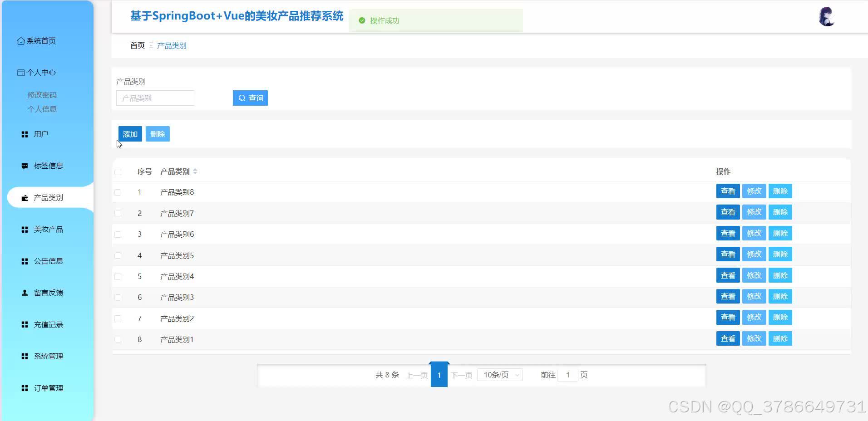Click 修改 on the 产品类别6 row
The width and height of the screenshot is (868, 421).
(754, 233)
